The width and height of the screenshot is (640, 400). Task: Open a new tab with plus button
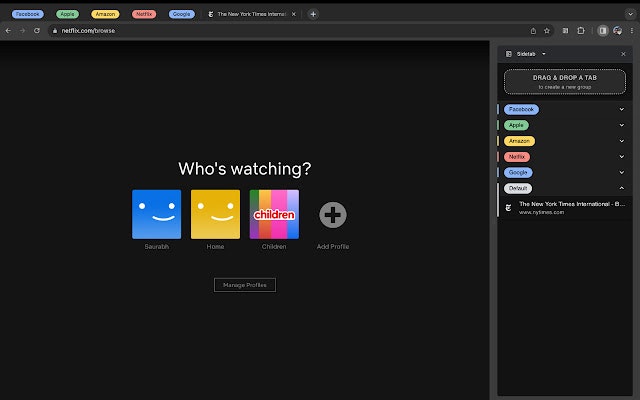point(313,14)
